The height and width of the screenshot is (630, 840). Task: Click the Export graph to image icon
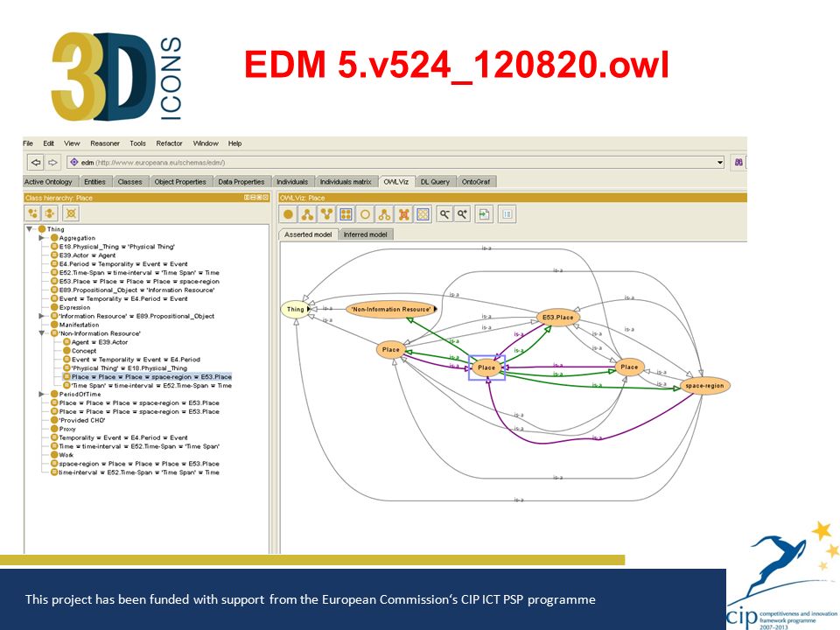point(484,215)
